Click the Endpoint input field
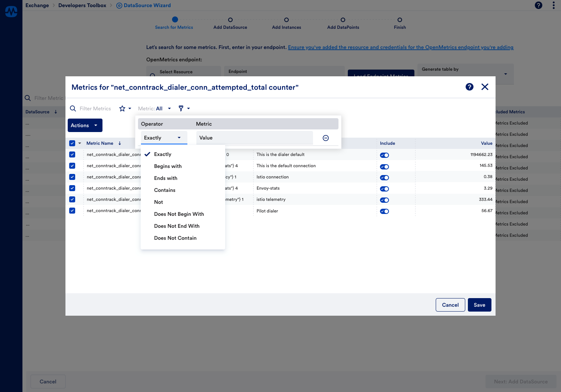The width and height of the screenshot is (561, 392). 284,71
